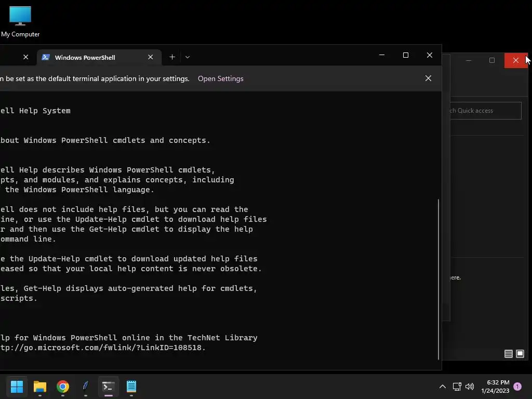This screenshot has height=399, width=532.
Task: Switch File Explorer to large icons view
Action: coord(520,354)
